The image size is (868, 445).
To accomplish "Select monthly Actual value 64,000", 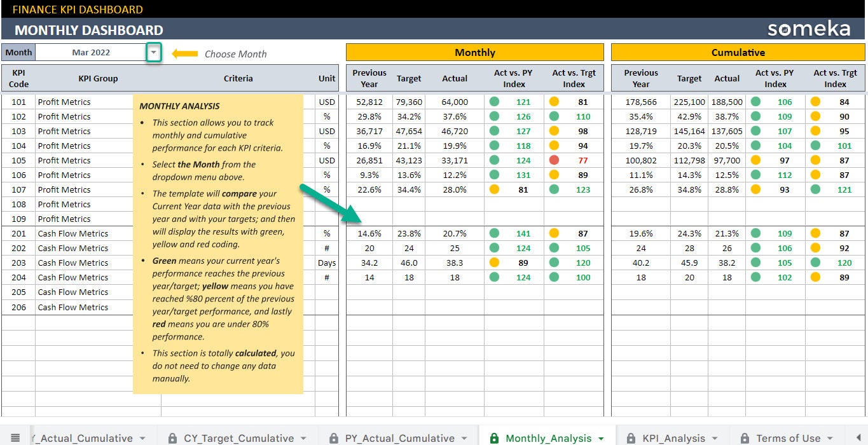I will 455,102.
